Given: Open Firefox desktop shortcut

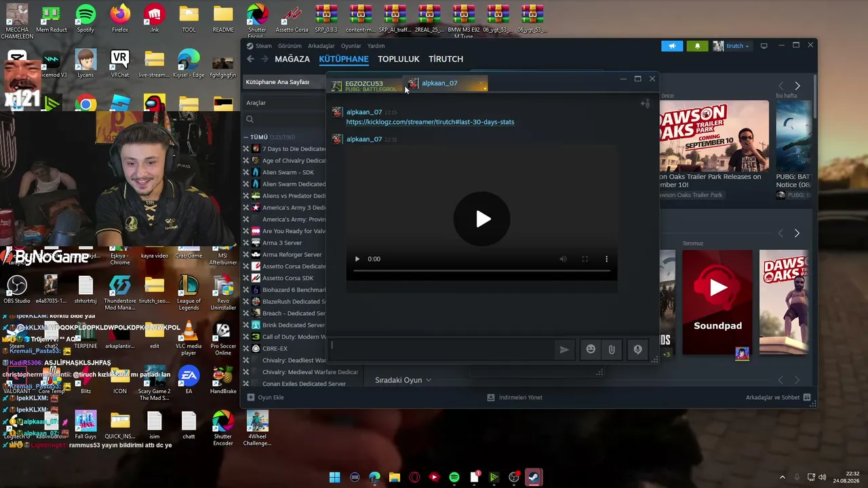Looking at the screenshot, I should 120,19.
